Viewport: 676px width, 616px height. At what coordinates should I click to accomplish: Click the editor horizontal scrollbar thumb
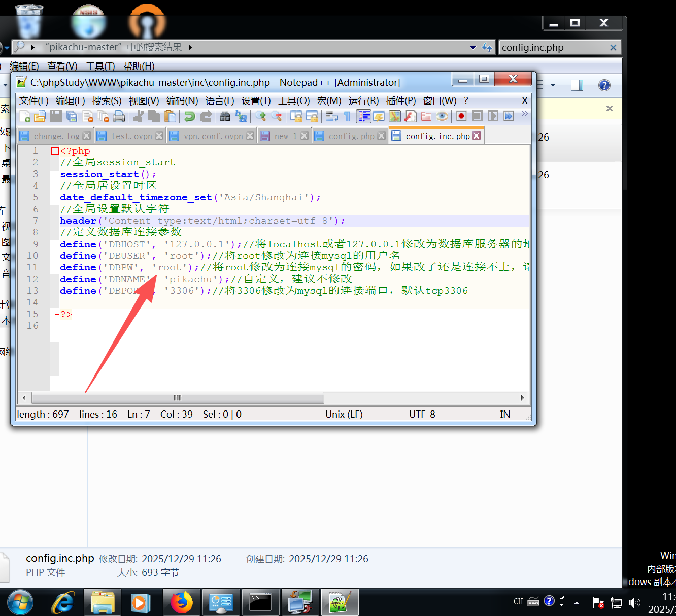coord(178,398)
